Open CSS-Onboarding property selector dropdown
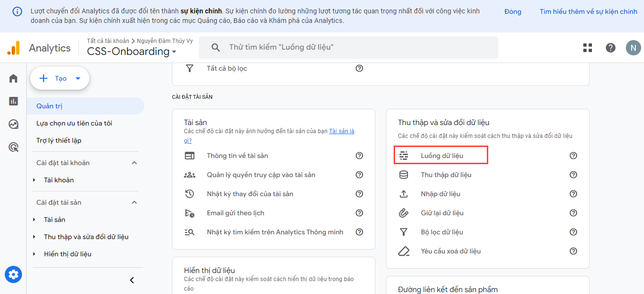 tap(131, 52)
